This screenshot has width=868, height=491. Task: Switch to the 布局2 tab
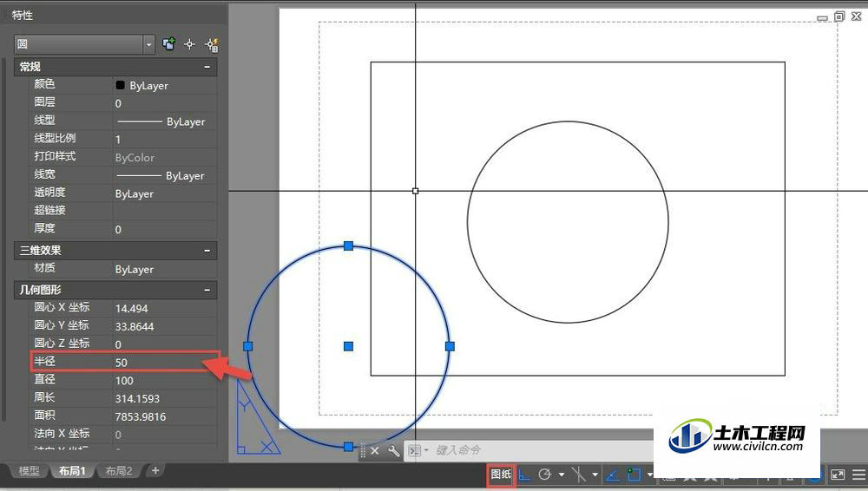[x=119, y=471]
